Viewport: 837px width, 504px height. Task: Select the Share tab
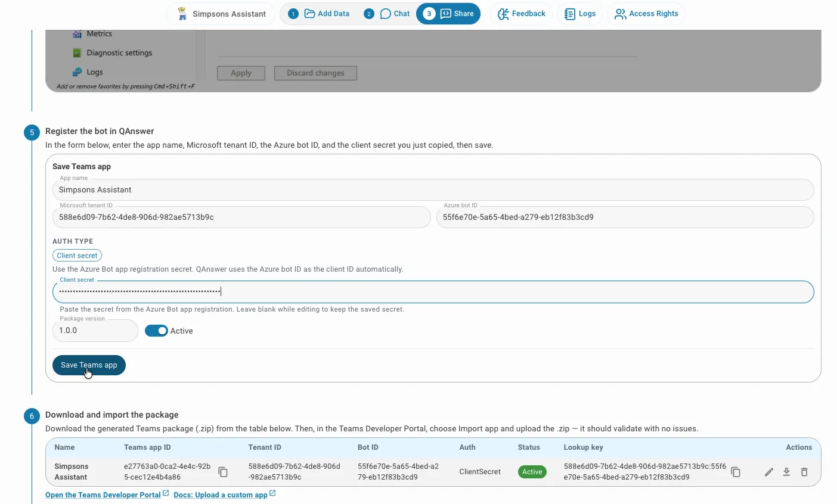pos(448,14)
